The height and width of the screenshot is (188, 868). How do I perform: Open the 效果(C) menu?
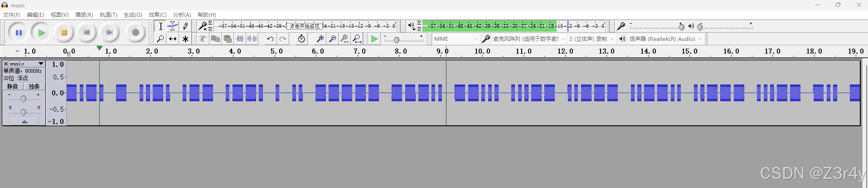[x=157, y=15]
